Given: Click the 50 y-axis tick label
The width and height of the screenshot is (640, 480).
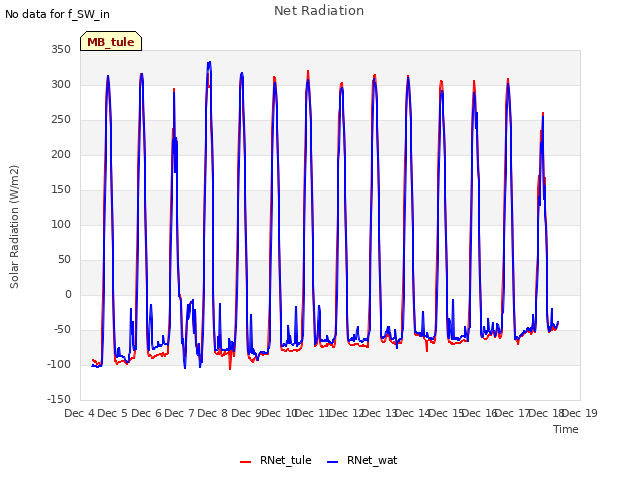Looking at the screenshot, I should tap(64, 260).
